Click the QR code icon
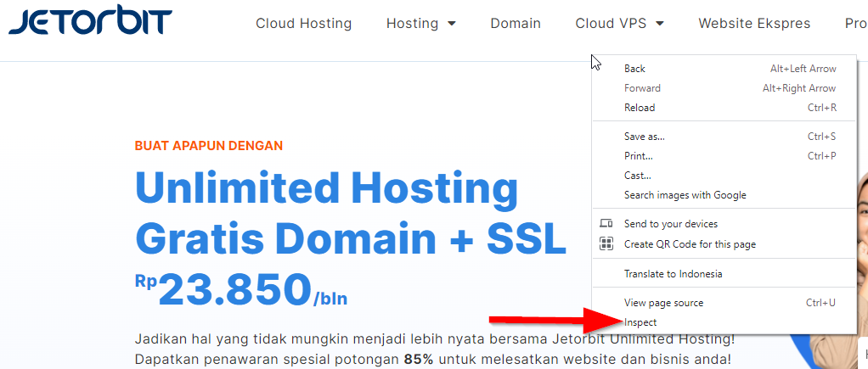Image resolution: width=868 pixels, height=369 pixels. (x=606, y=244)
